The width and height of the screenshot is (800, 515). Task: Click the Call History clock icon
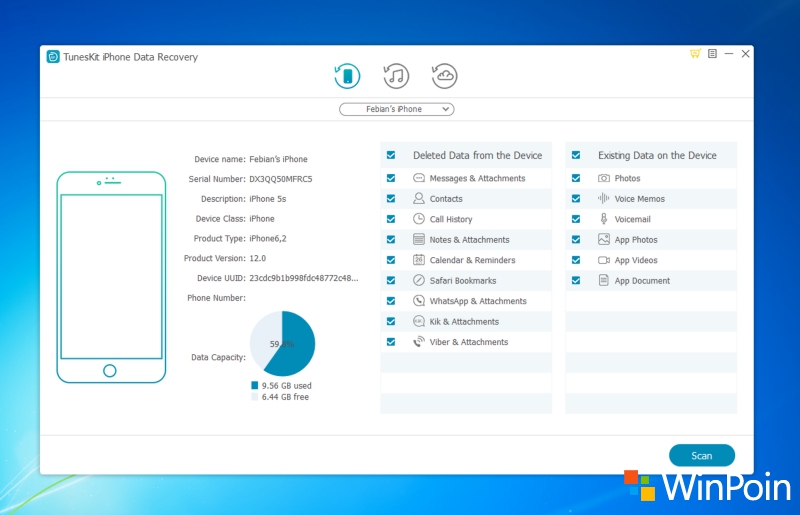(x=419, y=219)
